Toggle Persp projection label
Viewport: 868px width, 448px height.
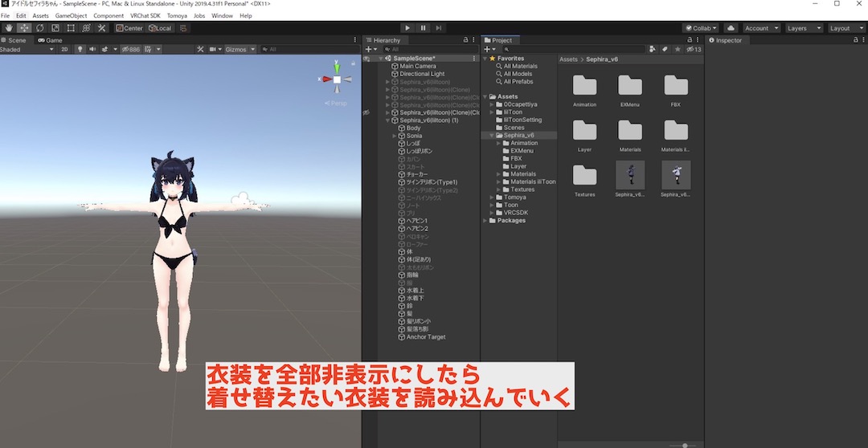coord(336,103)
